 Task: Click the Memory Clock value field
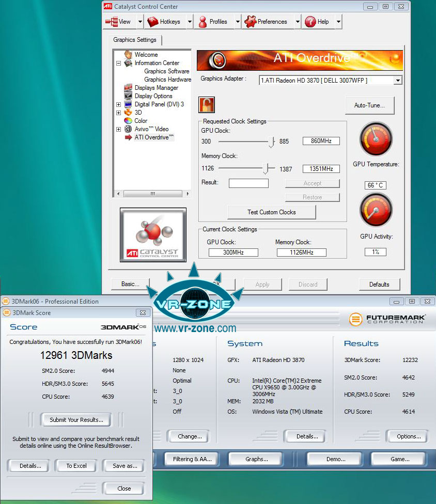pyautogui.click(x=321, y=169)
